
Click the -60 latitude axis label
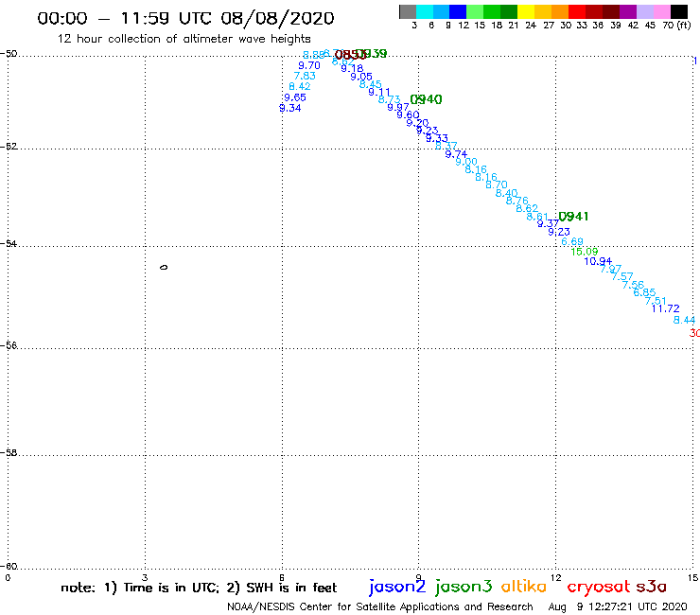(9, 567)
